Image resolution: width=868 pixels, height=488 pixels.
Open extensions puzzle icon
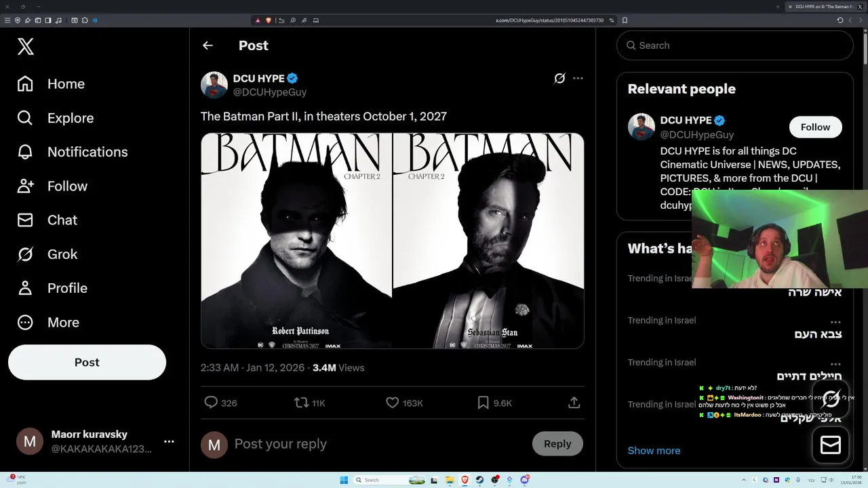point(85,20)
